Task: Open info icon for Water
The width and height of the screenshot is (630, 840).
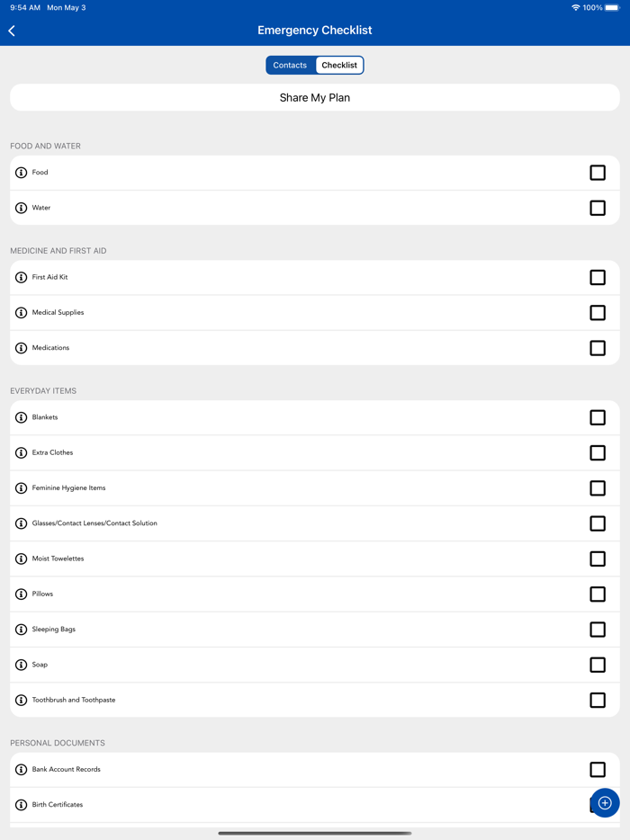Action: 21,208
